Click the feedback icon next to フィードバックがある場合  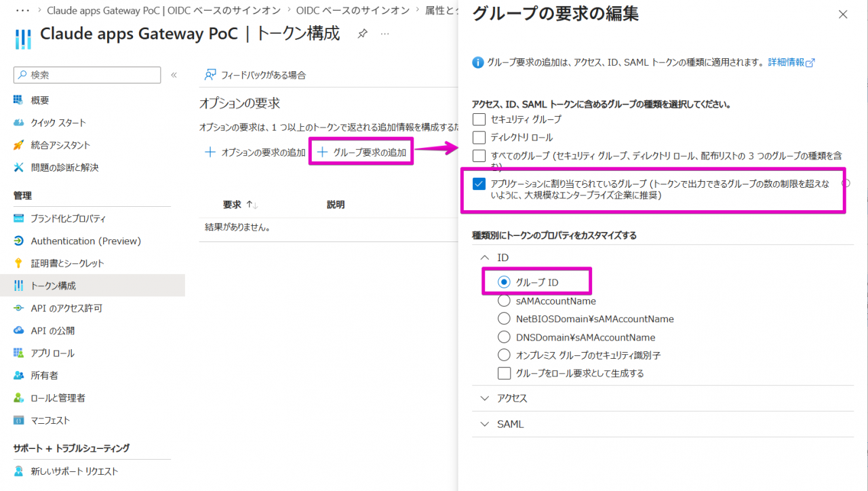point(210,75)
